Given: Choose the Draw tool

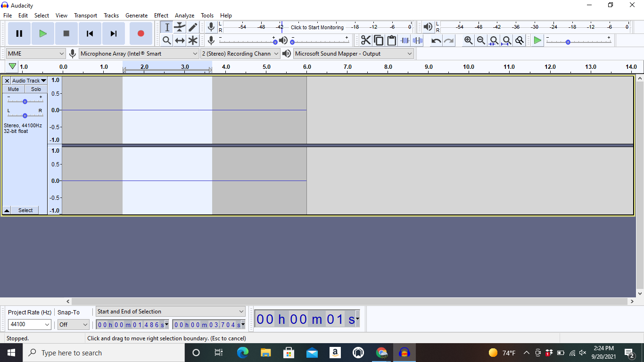Looking at the screenshot, I should pyautogui.click(x=193, y=27).
